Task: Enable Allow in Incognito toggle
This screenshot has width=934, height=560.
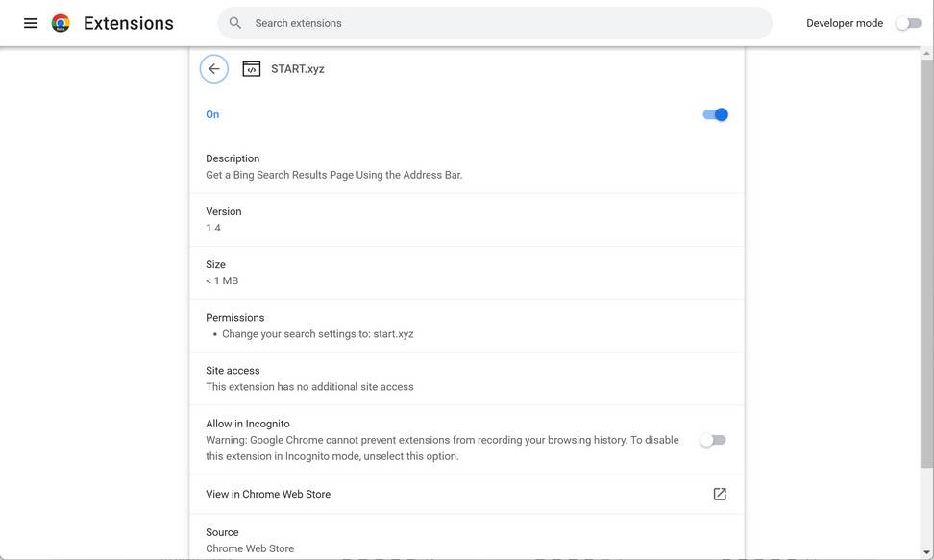Action: point(712,440)
